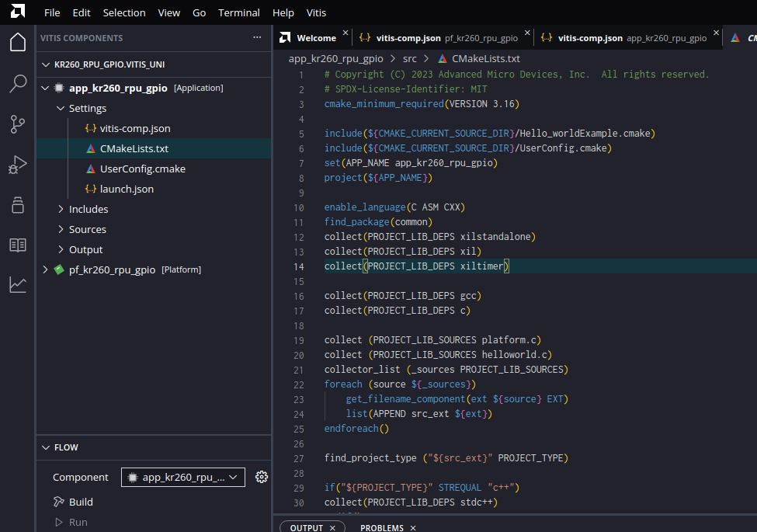The width and height of the screenshot is (757, 532).
Task: Click src in the breadcrumb path
Action: (410, 58)
